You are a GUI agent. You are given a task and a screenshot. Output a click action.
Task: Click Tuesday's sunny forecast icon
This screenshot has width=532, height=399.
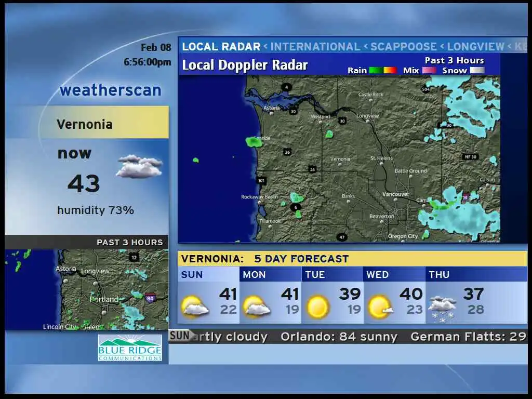pyautogui.click(x=318, y=307)
